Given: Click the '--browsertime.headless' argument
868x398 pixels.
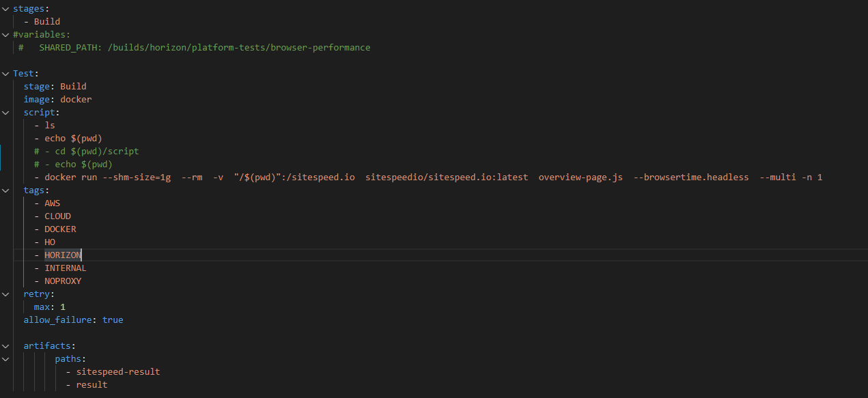Looking at the screenshot, I should (691, 177).
